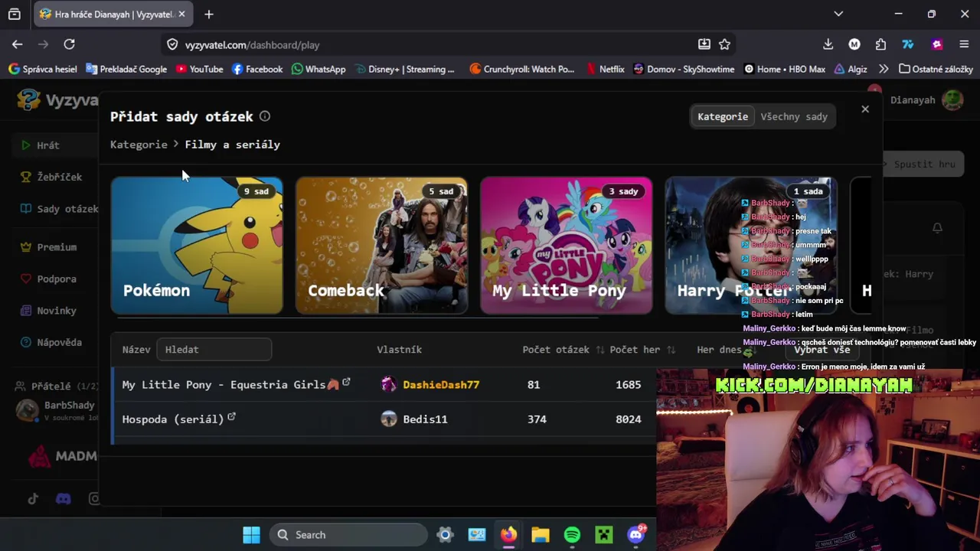This screenshot has width=980, height=551.
Task: Open Discord from the taskbar
Action: [x=636, y=535]
